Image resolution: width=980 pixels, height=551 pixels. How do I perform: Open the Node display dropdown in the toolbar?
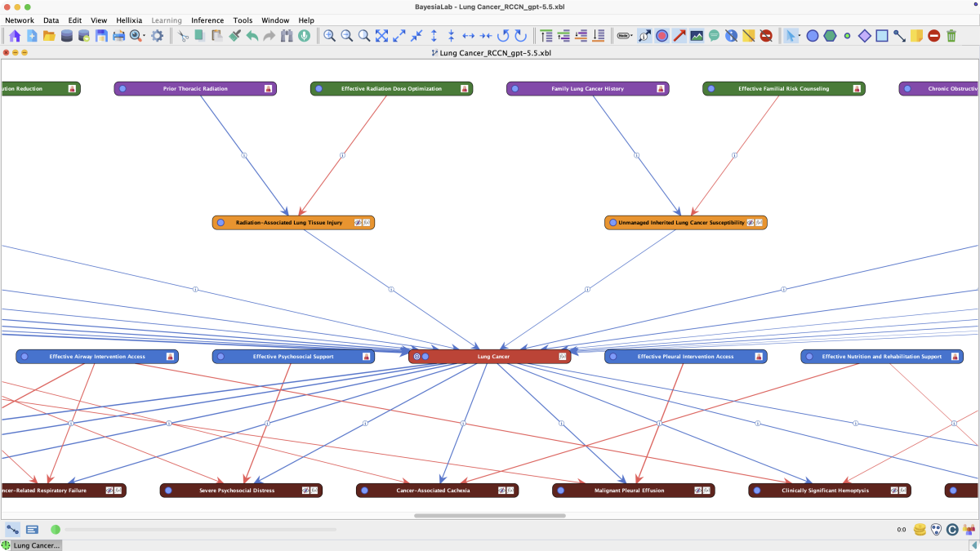pos(625,36)
